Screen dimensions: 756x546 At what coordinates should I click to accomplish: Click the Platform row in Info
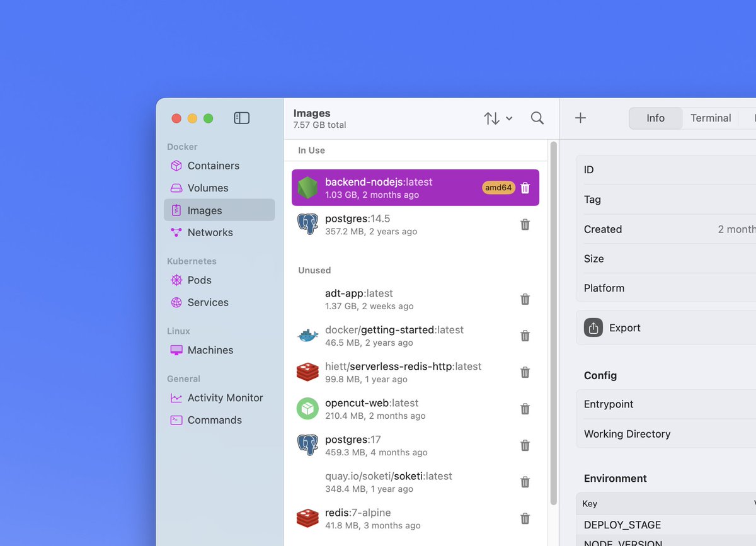666,288
